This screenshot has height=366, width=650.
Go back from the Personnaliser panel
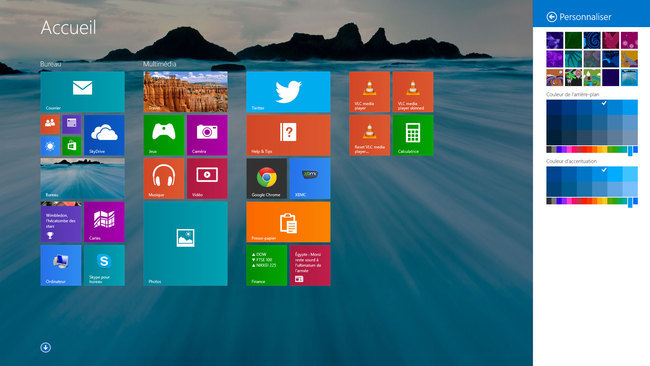click(x=551, y=17)
